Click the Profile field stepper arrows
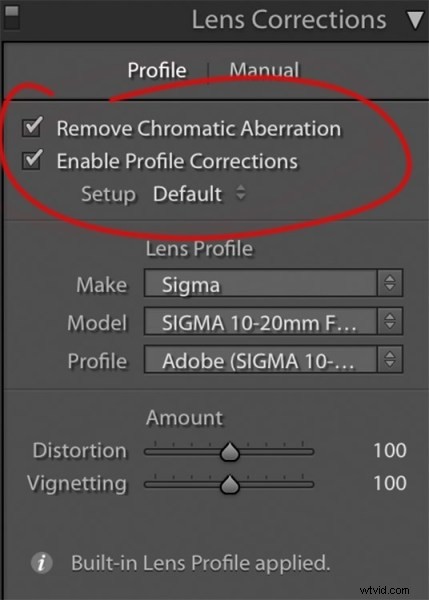The width and height of the screenshot is (429, 600). click(390, 359)
